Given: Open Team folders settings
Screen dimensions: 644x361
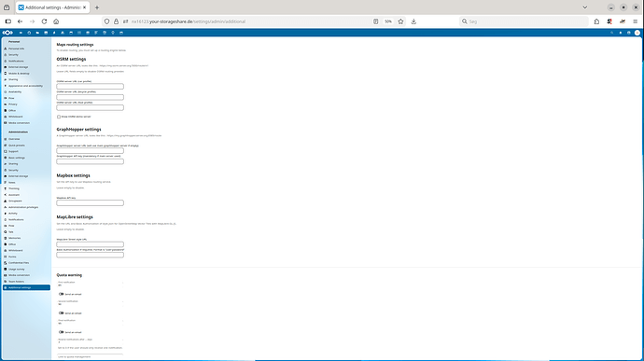Looking at the screenshot, I should point(26,282).
